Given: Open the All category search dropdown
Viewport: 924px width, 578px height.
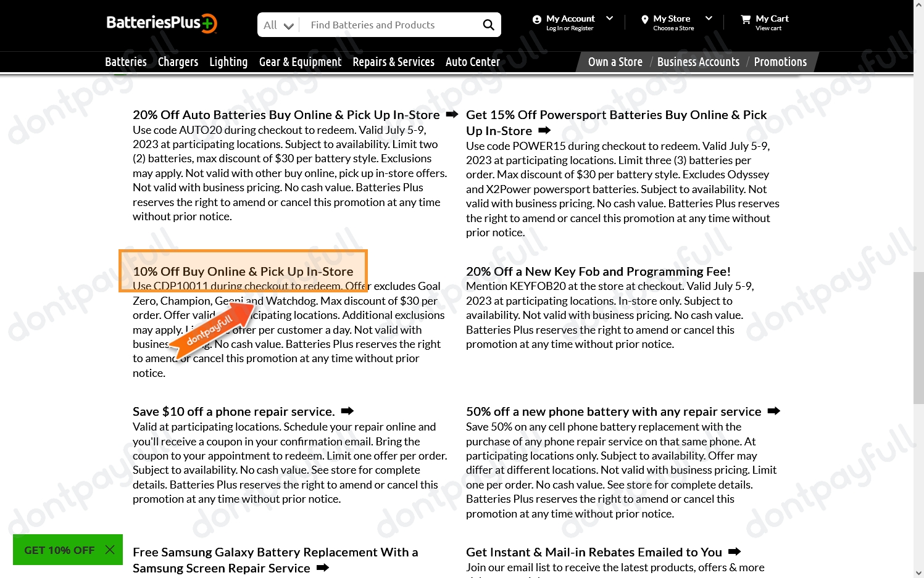Looking at the screenshot, I should [278, 25].
